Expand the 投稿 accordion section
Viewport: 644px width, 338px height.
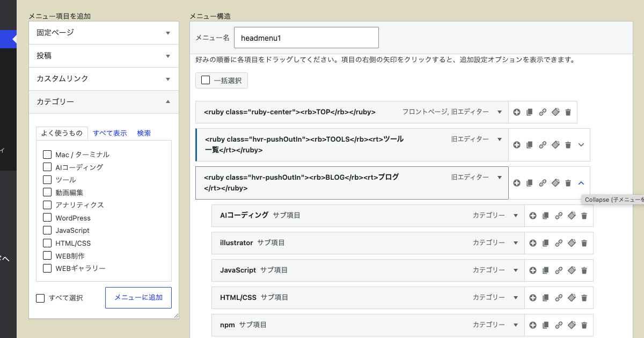tap(104, 56)
